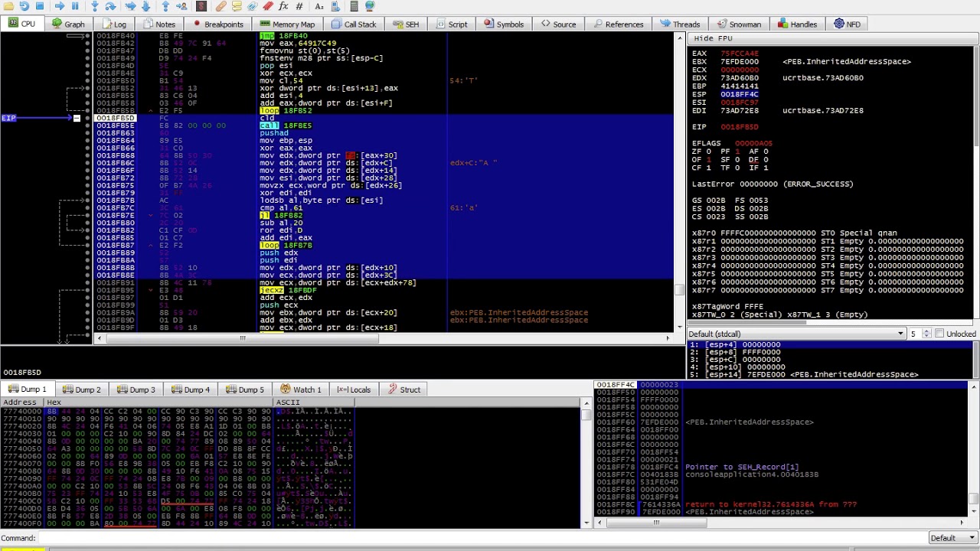Select stack entry 'Pointer to SEH_Record[1]'

point(742,467)
